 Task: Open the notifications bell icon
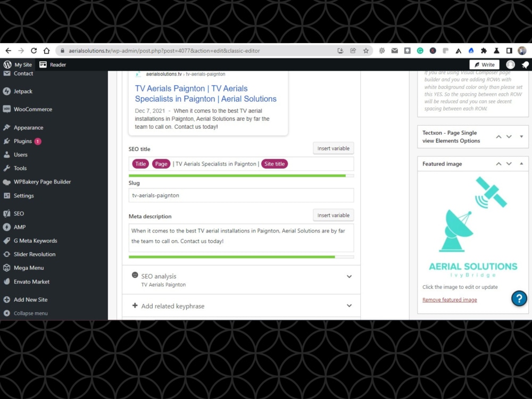click(x=525, y=64)
